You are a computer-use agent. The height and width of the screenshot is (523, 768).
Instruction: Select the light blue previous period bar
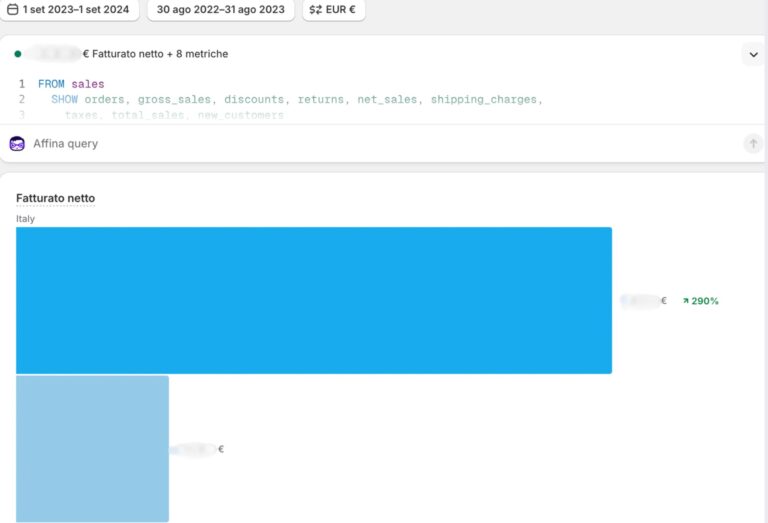click(92, 448)
